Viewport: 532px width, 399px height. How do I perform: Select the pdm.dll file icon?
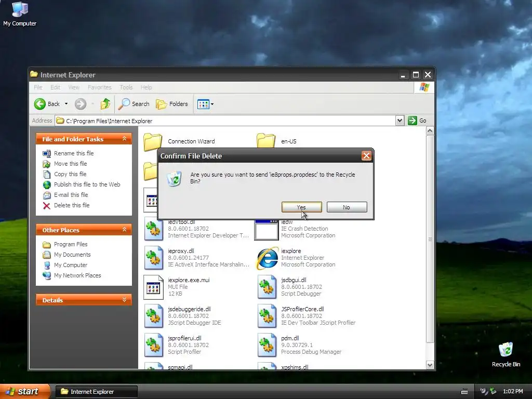[x=267, y=345]
